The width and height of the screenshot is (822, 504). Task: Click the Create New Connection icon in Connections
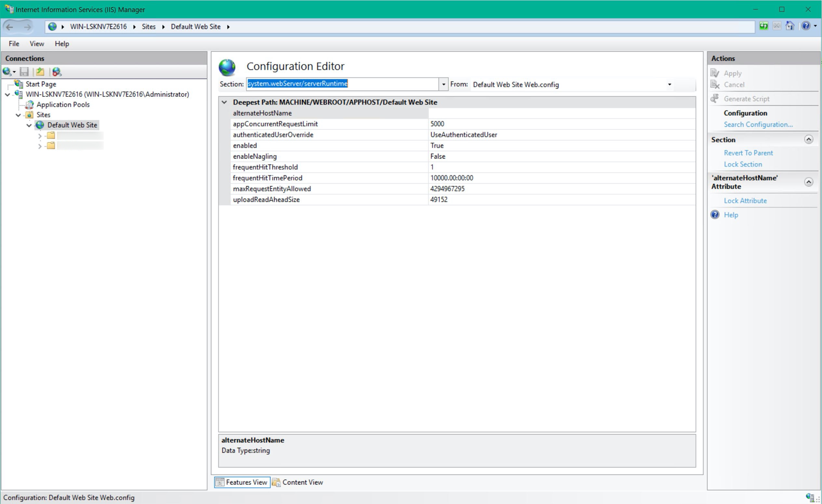pos(7,72)
